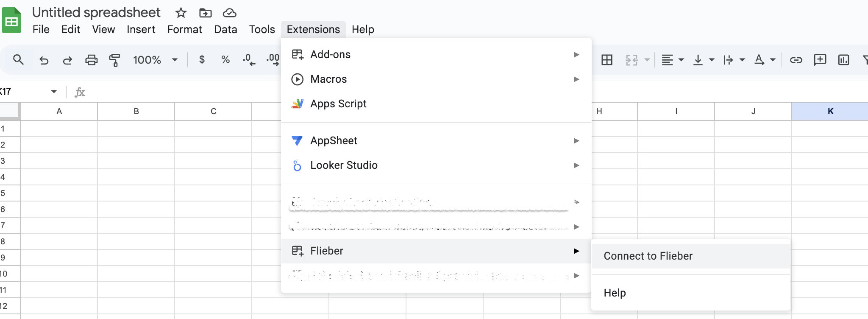868x319 pixels.
Task: Open the 100% zoom dropdown
Action: pos(155,60)
